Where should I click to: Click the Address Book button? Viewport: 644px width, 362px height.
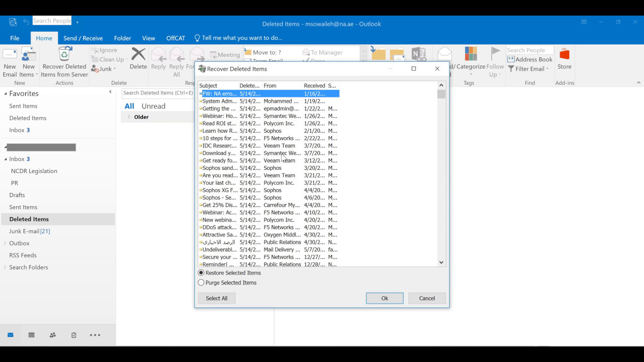pos(530,59)
